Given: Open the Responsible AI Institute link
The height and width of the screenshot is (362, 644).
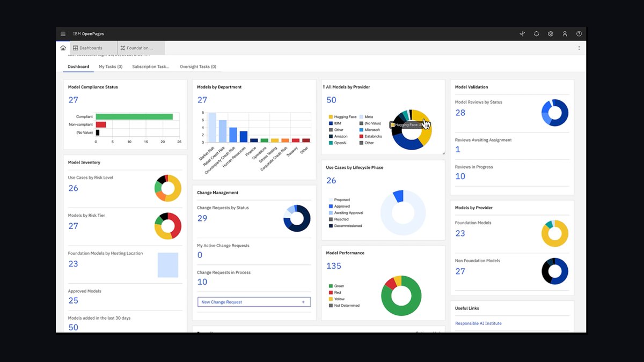Looking at the screenshot, I should (x=478, y=323).
